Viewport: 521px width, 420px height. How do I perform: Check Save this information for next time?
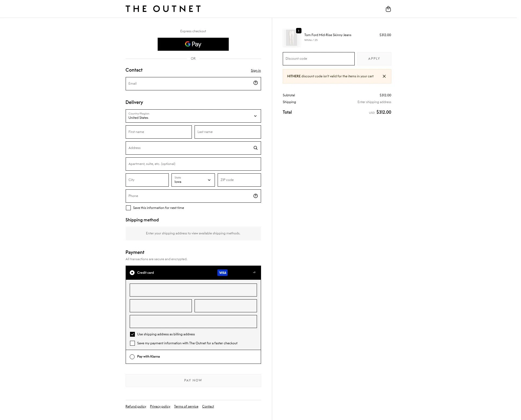(x=128, y=208)
